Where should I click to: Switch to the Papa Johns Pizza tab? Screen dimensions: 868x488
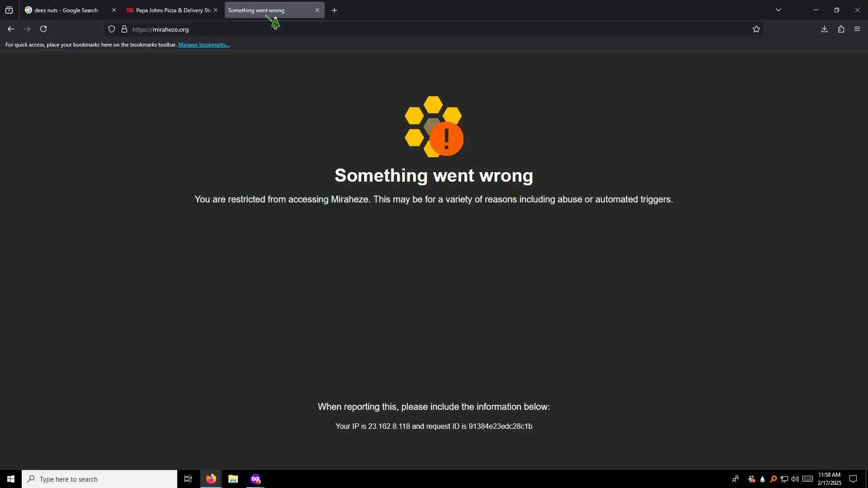click(x=170, y=10)
